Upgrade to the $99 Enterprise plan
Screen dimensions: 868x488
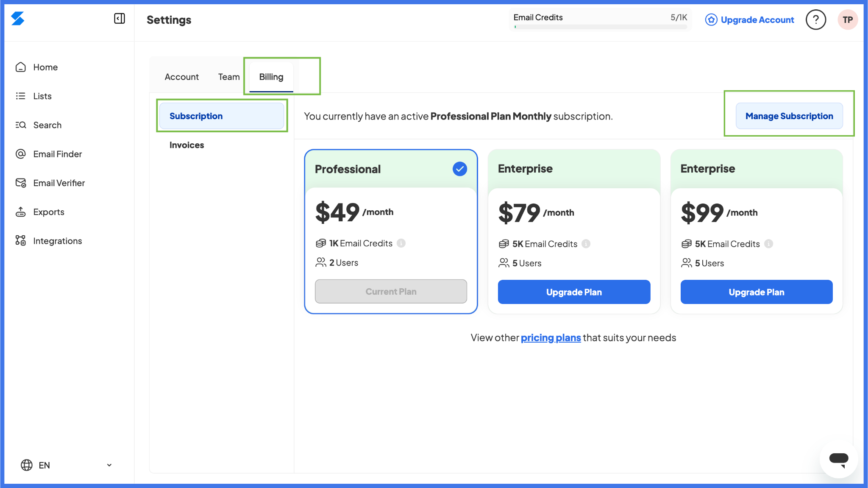pos(757,292)
